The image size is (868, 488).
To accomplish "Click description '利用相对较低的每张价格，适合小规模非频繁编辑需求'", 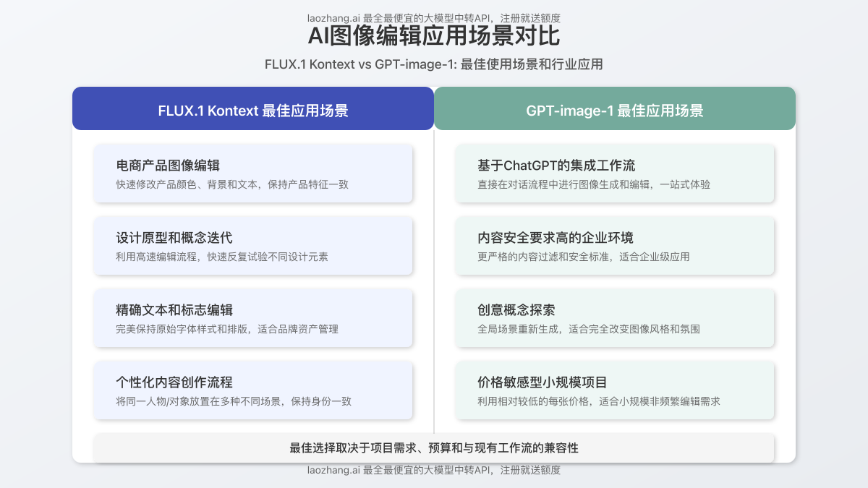I will coord(599,401).
